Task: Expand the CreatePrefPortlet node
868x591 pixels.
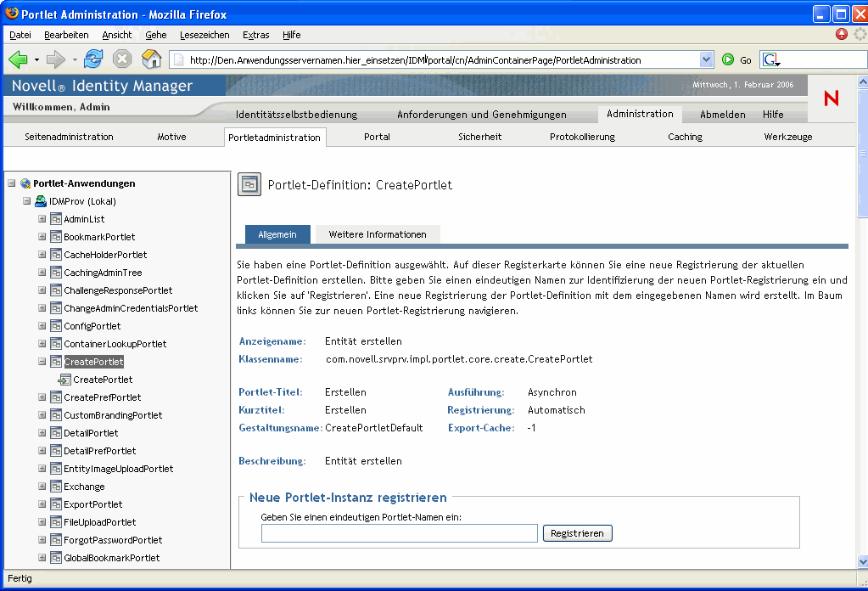Action: 42,397
